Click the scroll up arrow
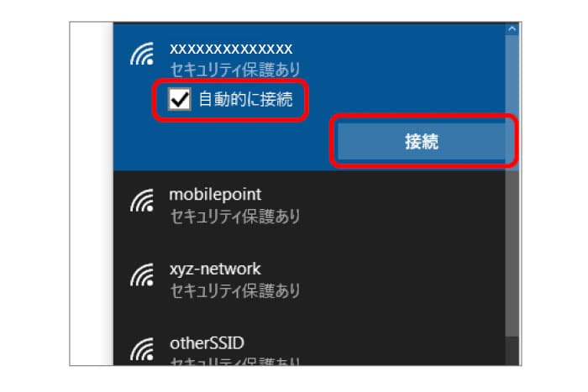 coord(512,29)
